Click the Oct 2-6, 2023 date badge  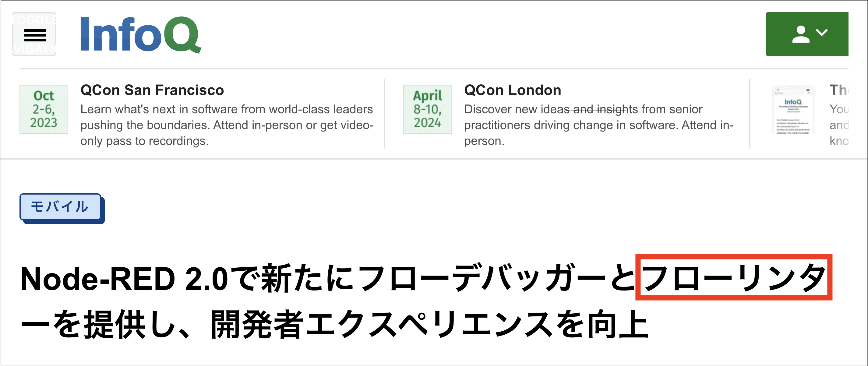tap(44, 110)
